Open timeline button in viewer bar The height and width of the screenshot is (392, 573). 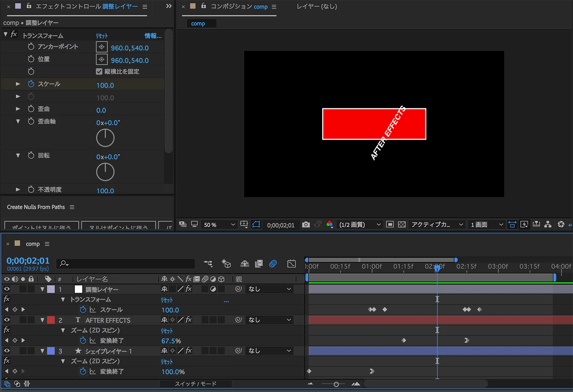tap(537, 224)
